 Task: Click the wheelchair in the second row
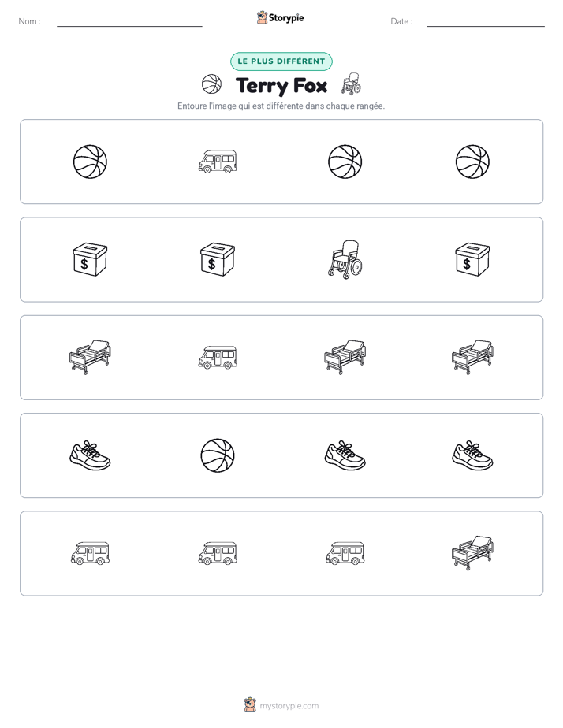tap(345, 259)
